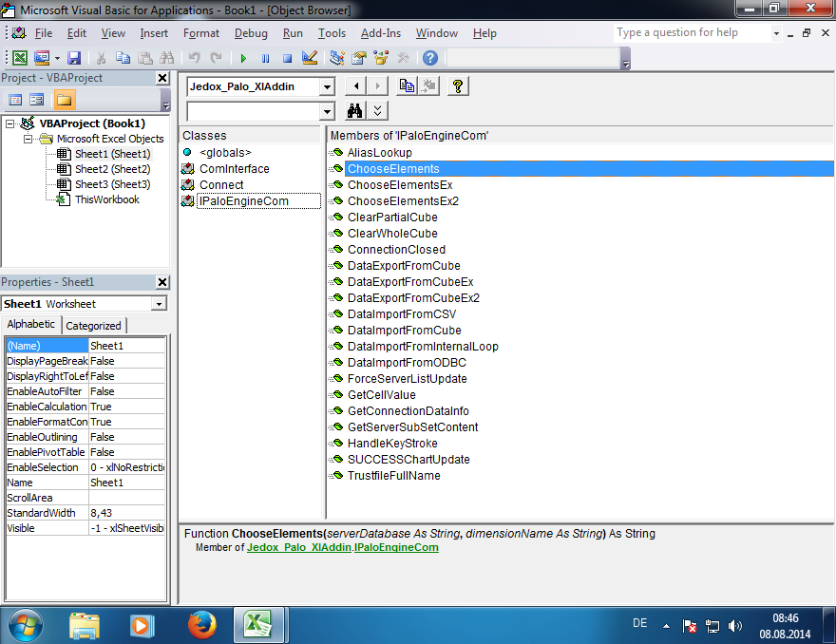Open Firefox from the Windows taskbar
The image size is (836, 644).
pyautogui.click(x=202, y=625)
